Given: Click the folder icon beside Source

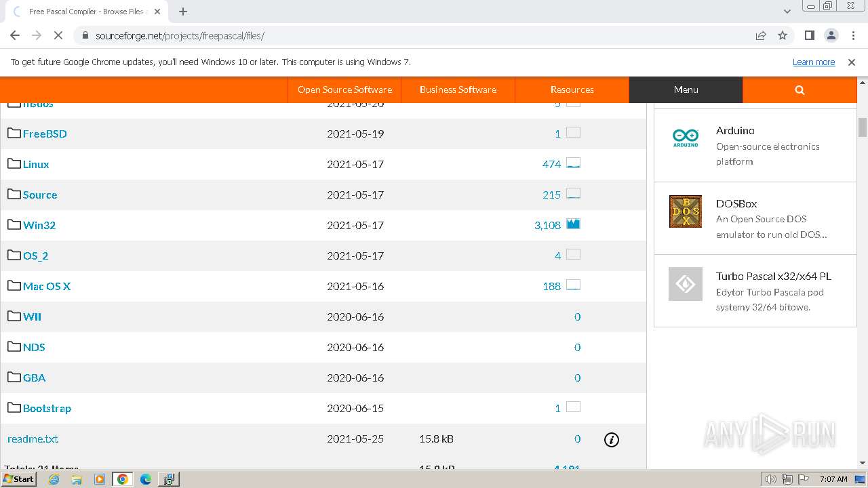Looking at the screenshot, I should coord(14,194).
